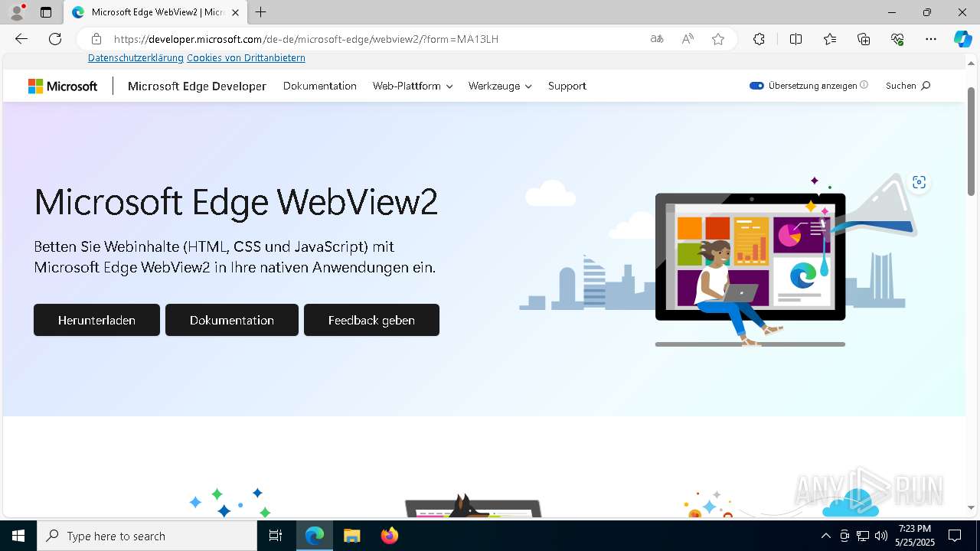The image size is (980, 551).
Task: Expand the Web-Plattform dropdown menu
Action: [413, 86]
